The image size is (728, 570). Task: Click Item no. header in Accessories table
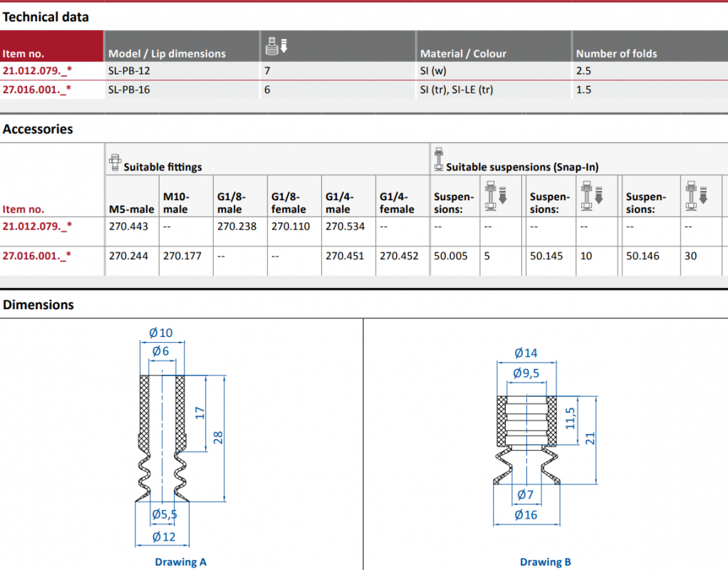tap(24, 209)
